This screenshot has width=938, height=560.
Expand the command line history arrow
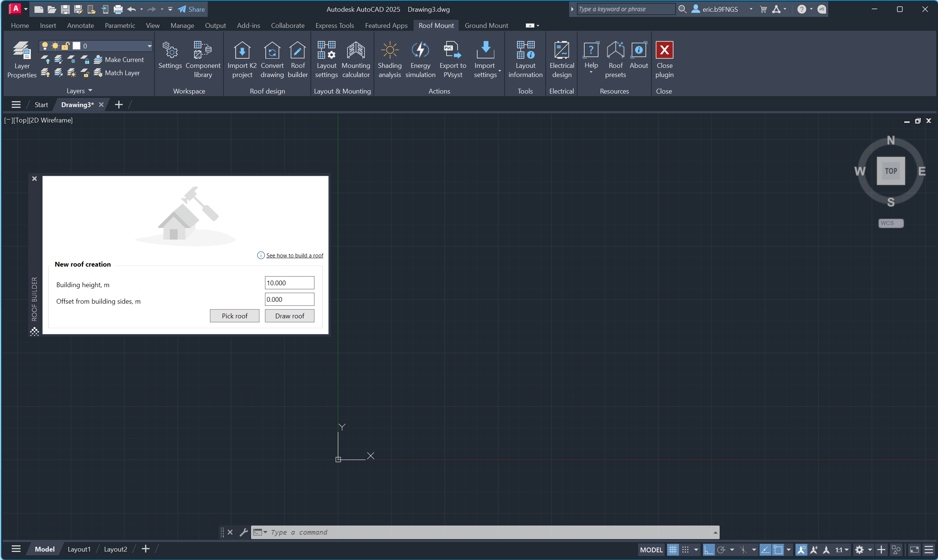point(715,532)
